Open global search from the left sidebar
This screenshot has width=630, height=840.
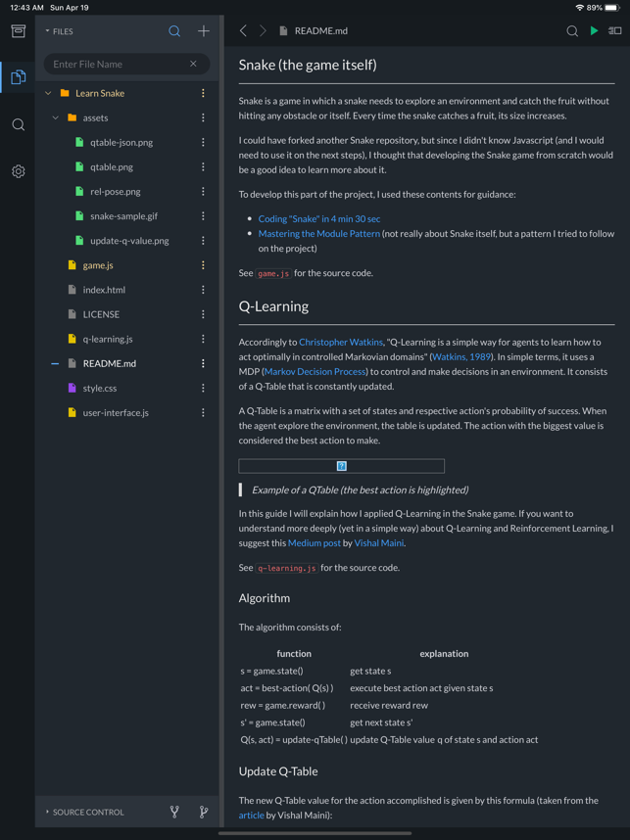coord(19,124)
